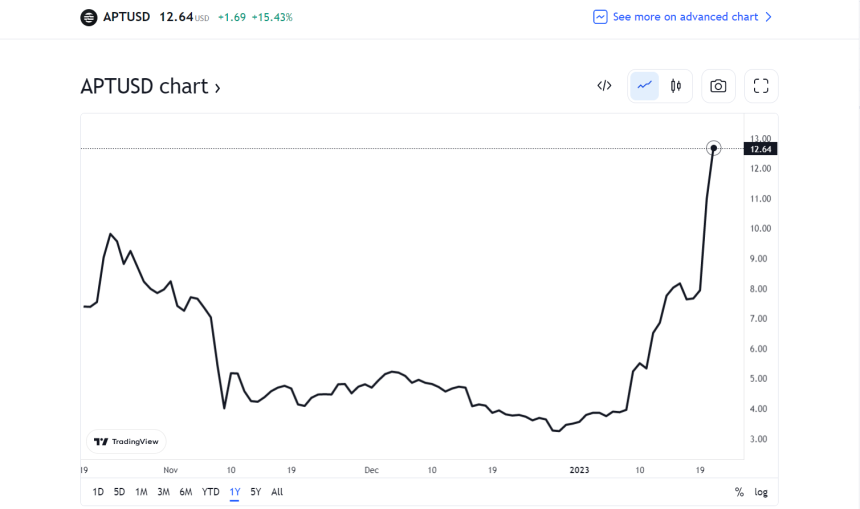This screenshot has width=860, height=509.
Task: Select the All time range
Action: click(277, 492)
